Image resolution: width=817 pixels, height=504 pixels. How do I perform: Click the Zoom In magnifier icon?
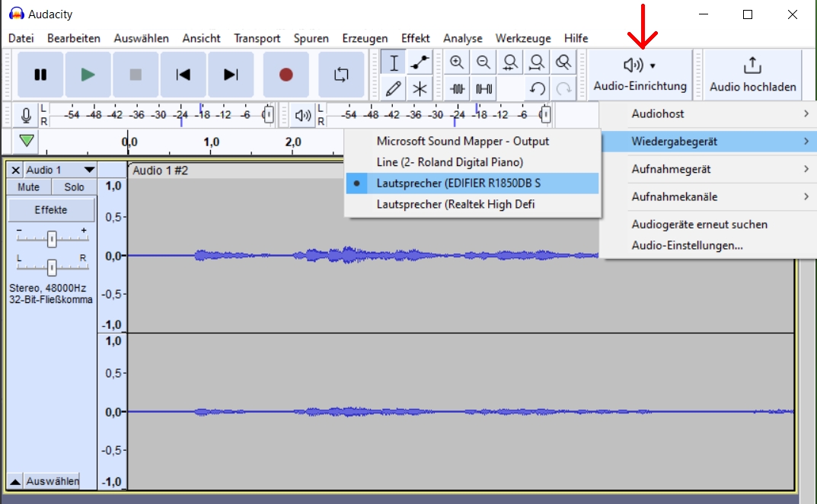tap(457, 62)
